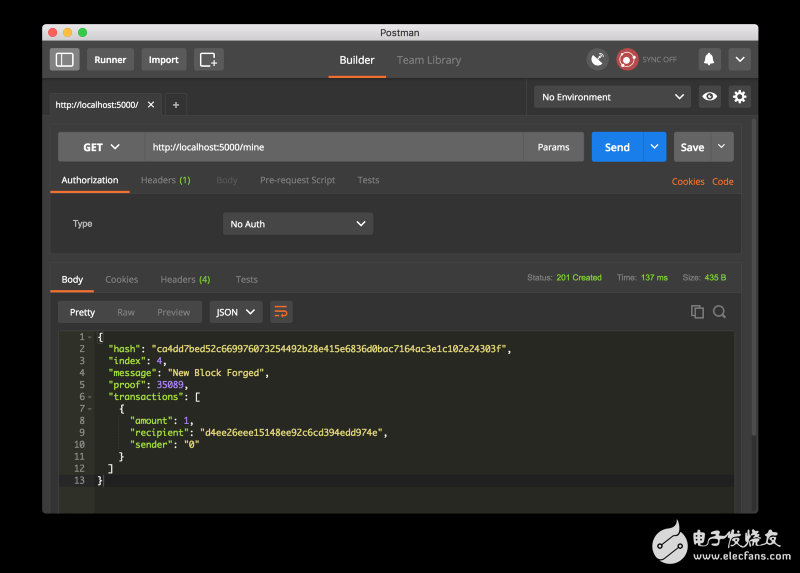800x573 pixels.
Task: Click the recipient value string
Action: click(x=291, y=433)
